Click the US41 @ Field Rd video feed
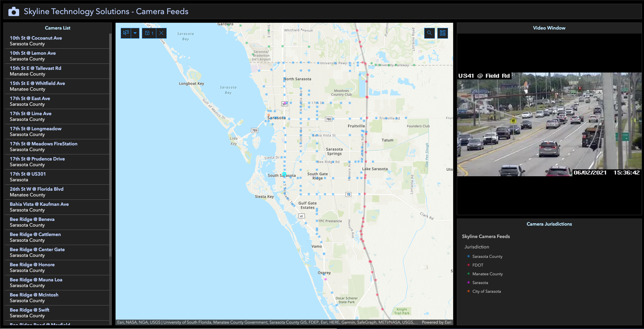 550,124
